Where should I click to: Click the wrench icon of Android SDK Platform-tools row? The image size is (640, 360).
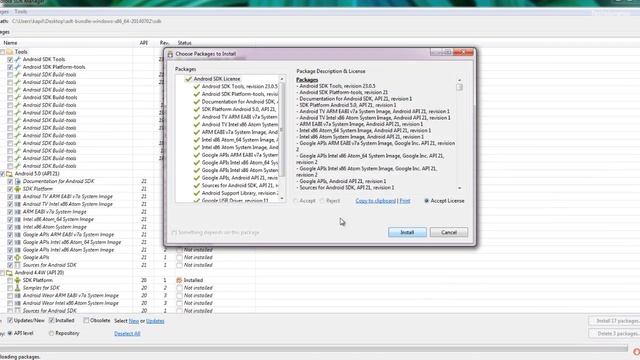click(x=18, y=67)
